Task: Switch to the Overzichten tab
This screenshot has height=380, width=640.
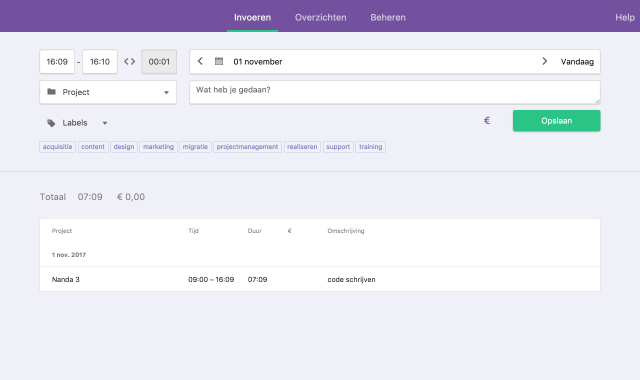Action: coord(320,17)
